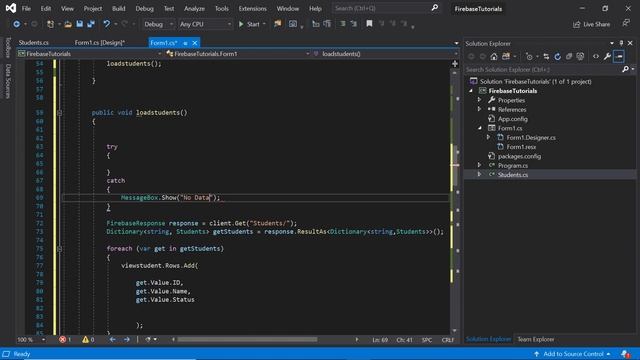This screenshot has width=640, height=360.
Task: Switch to the Form1.cs [Design] tab
Action: pyautogui.click(x=100, y=42)
